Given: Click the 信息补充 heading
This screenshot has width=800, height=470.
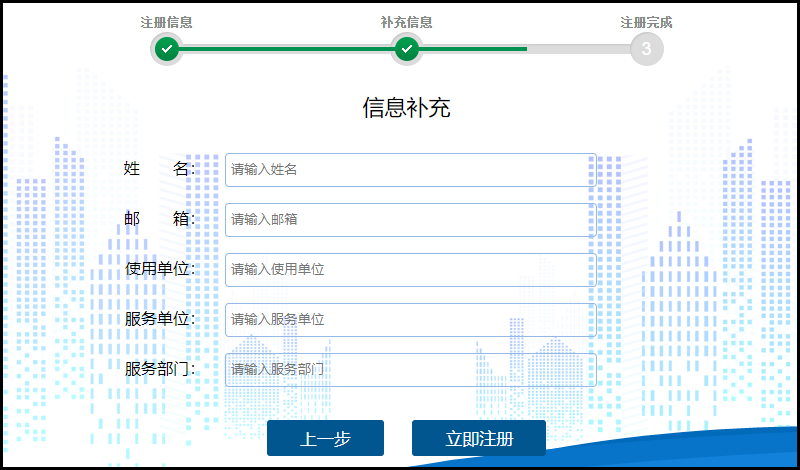Looking at the screenshot, I should click(x=407, y=108).
